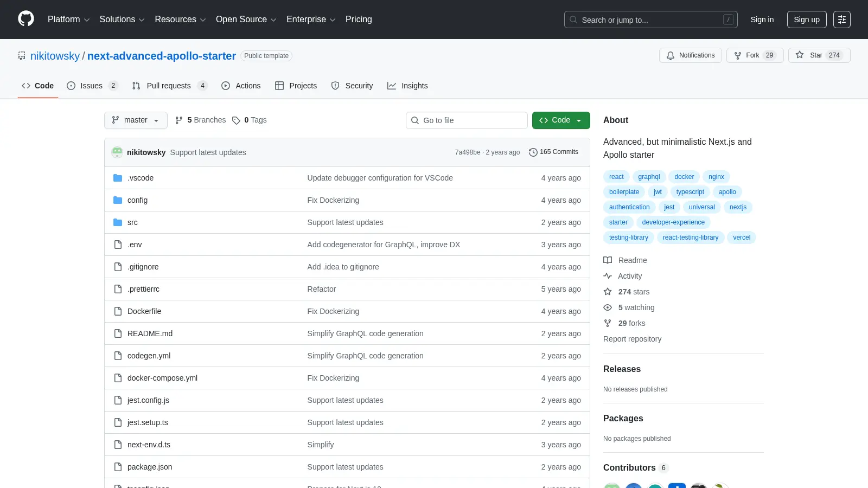Open the Projects tab

[x=296, y=86]
